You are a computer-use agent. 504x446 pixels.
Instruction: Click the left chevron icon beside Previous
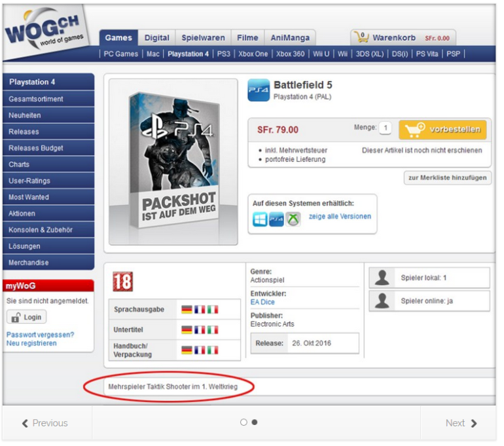coord(25,423)
